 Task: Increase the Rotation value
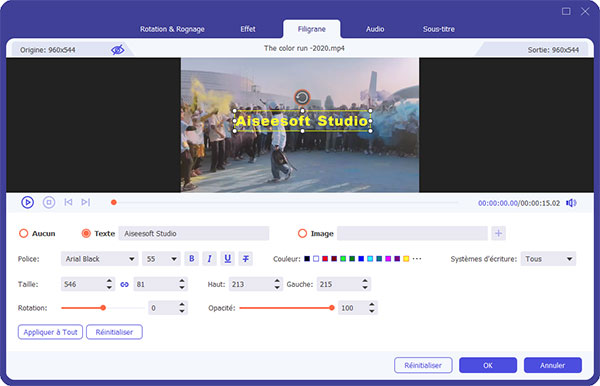click(182, 305)
